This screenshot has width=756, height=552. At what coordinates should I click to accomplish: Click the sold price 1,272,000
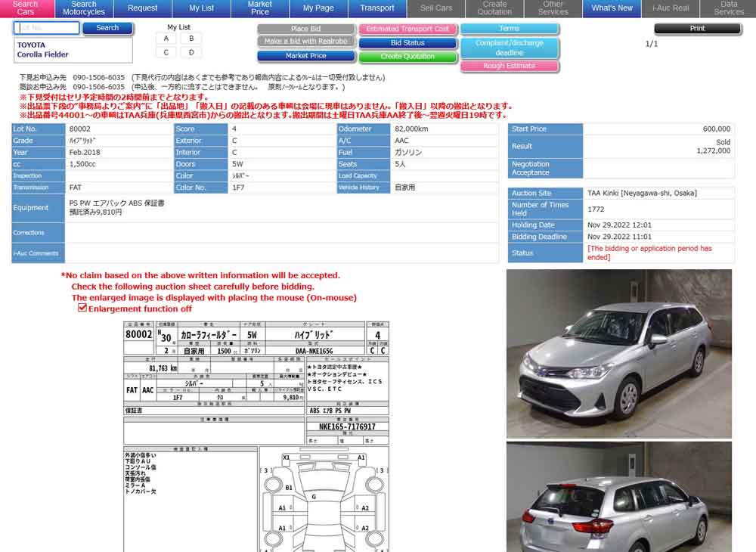coord(714,151)
